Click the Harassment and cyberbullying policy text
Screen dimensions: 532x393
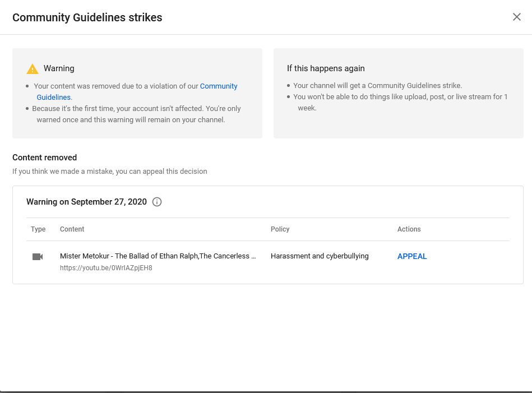(x=320, y=256)
